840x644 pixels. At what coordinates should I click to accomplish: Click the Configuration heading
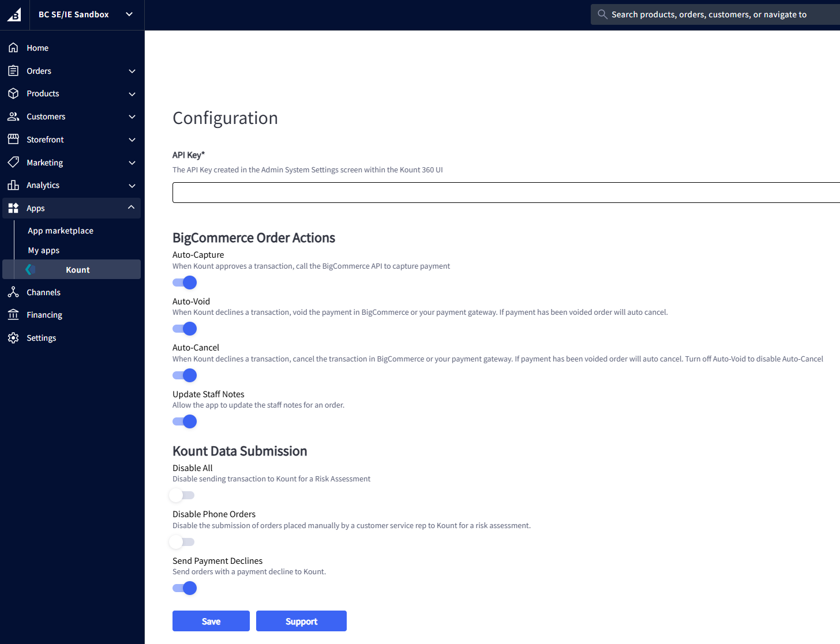point(225,118)
